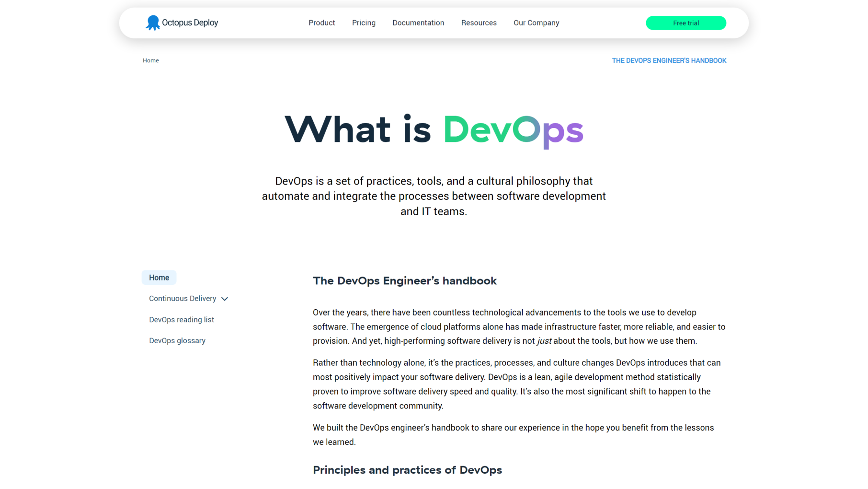Click the Principles and practices of DevOps heading
The image size is (868, 489).
click(407, 470)
